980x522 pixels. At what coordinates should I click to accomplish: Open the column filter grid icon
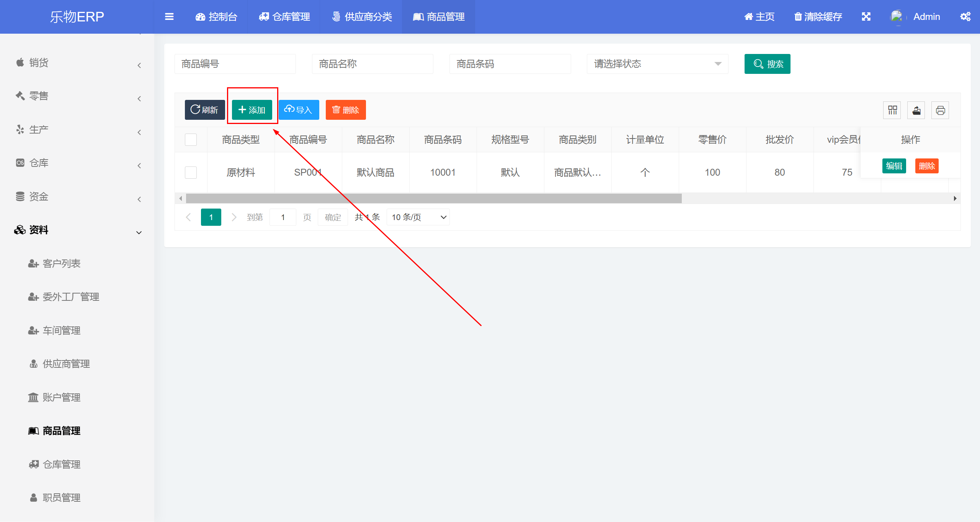point(892,111)
